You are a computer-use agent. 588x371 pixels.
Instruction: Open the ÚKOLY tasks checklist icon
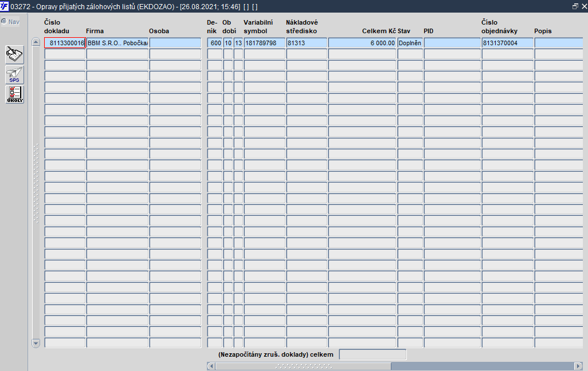(15, 94)
